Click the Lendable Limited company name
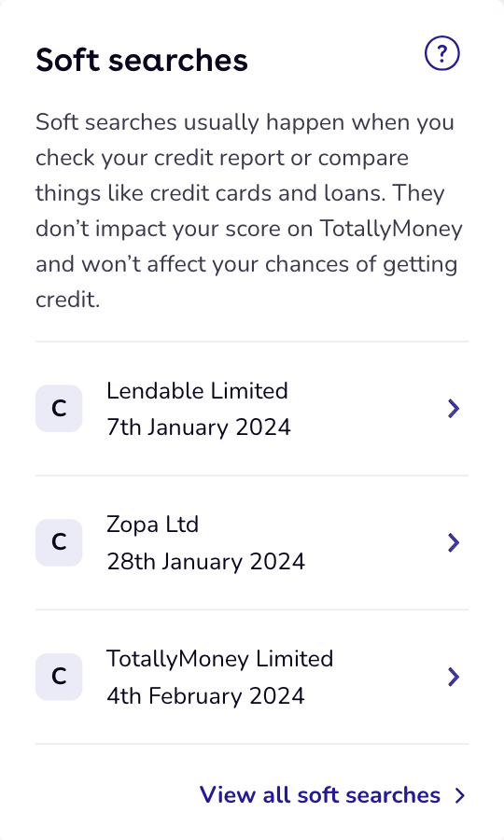504x840 pixels. pyautogui.click(x=197, y=390)
